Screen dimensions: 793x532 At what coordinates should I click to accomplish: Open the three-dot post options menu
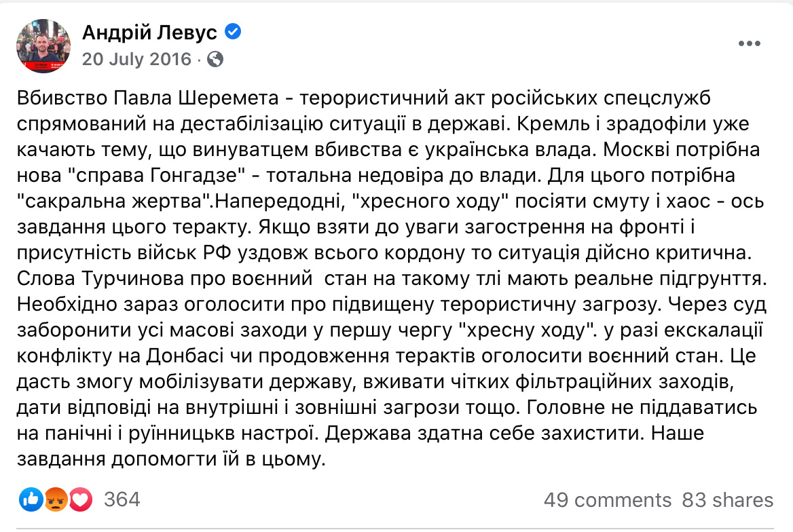[750, 44]
